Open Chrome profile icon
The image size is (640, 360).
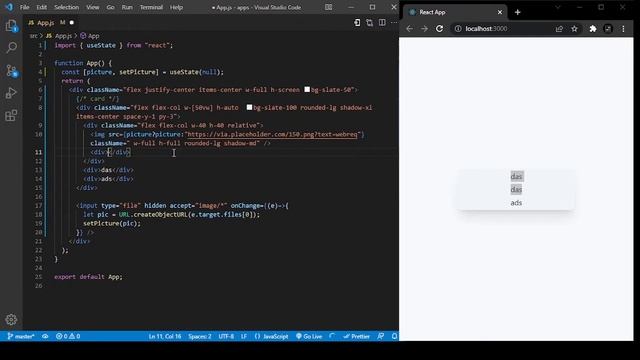click(608, 29)
